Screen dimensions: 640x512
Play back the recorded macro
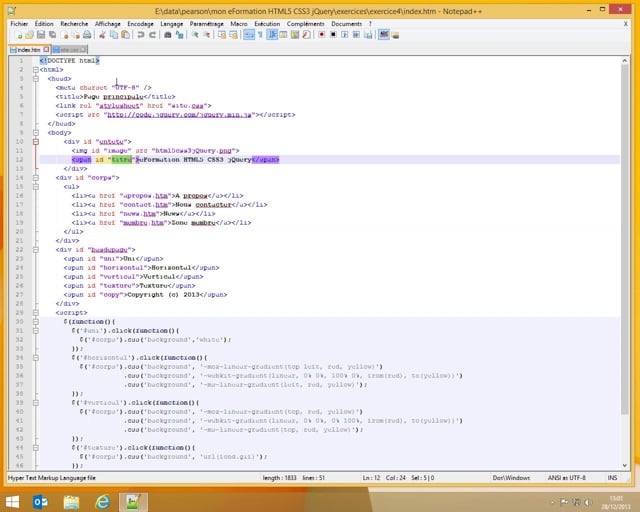344,35
